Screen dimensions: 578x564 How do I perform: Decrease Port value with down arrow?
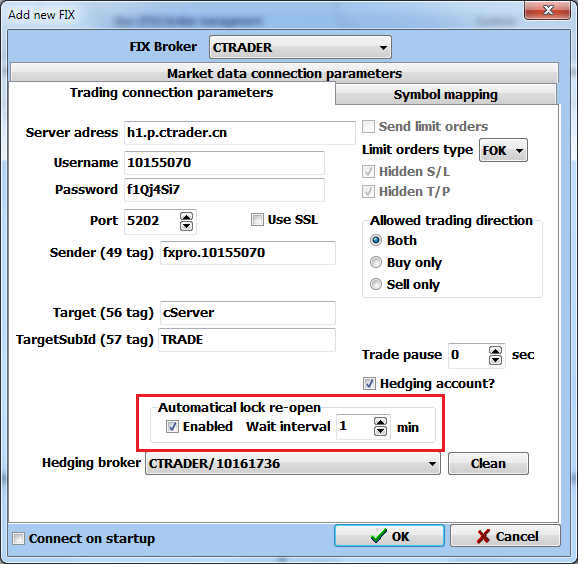(x=186, y=226)
